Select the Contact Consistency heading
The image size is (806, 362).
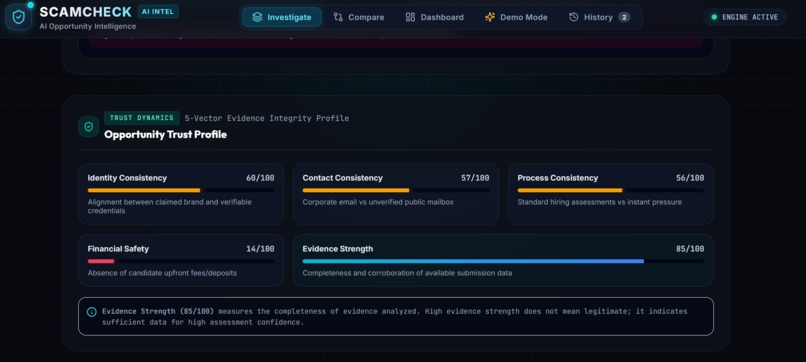point(342,178)
